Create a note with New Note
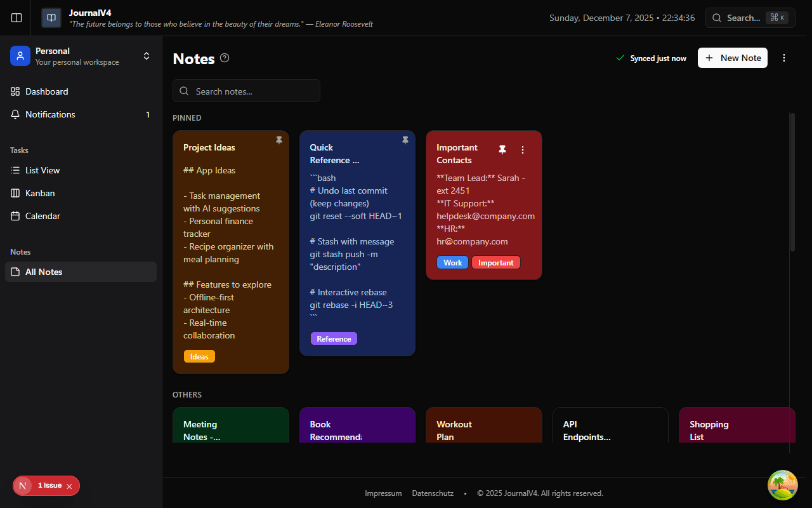 click(x=733, y=58)
